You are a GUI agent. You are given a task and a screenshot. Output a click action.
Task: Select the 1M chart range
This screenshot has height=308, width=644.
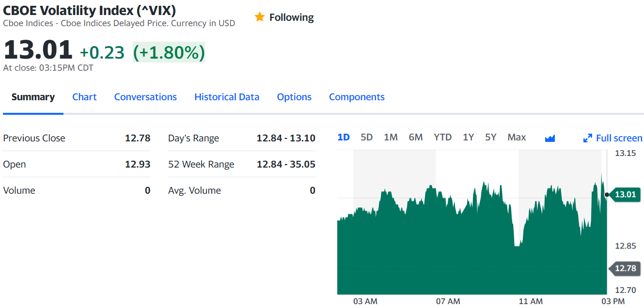coord(391,137)
